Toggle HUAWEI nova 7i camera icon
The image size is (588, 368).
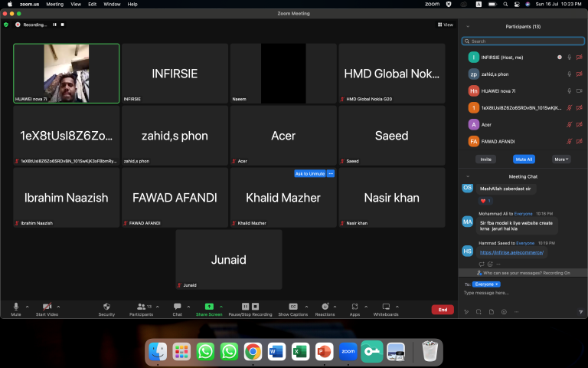[580, 91]
